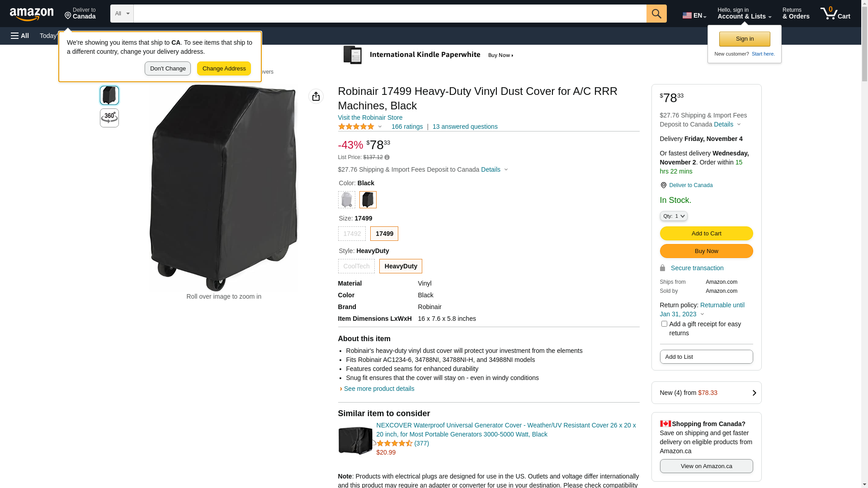Open the All hamburger menu

coord(20,36)
